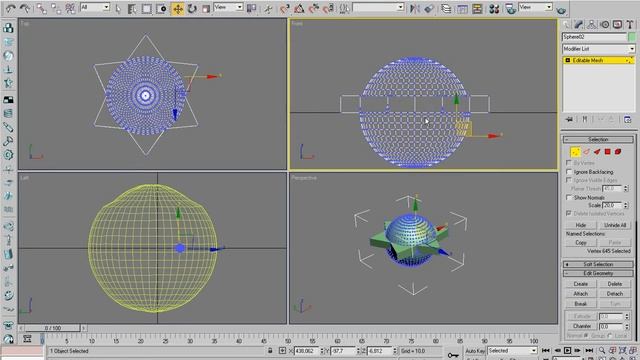640x360 pixels.
Task: Open the key filter Selected dropdown
Action: 512,351
